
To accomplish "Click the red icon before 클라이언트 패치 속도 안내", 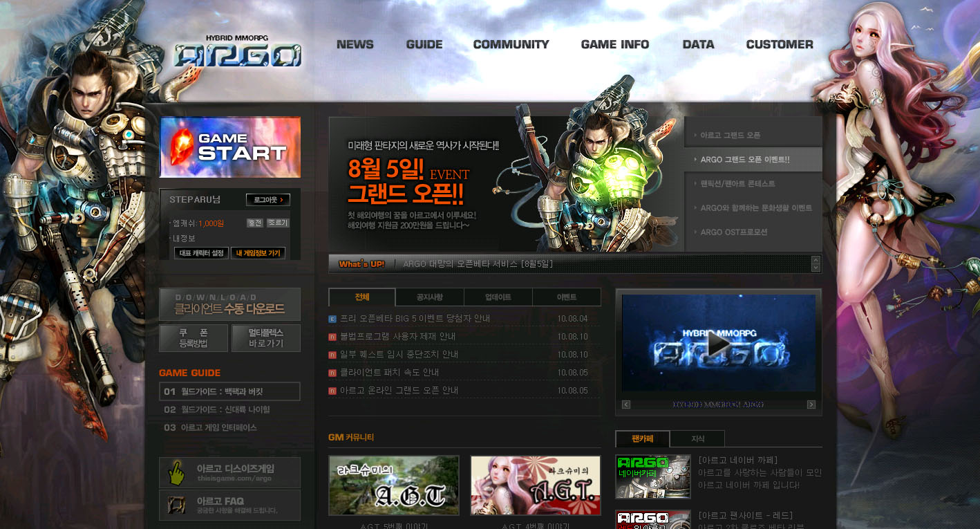I will click(x=332, y=373).
